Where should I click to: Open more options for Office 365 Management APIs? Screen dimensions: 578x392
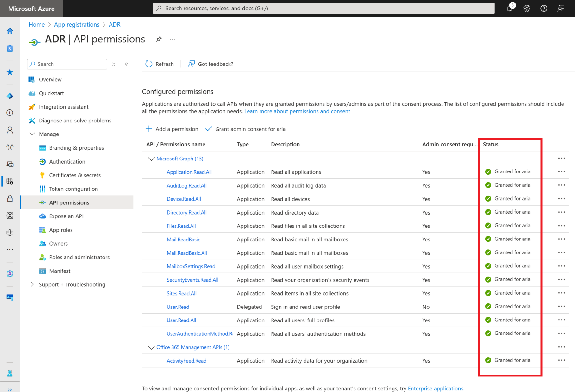562,347
